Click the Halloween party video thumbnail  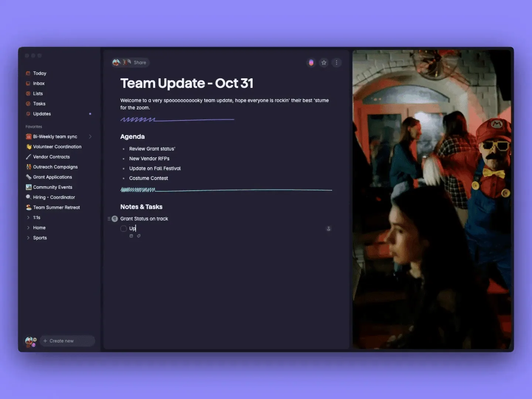tap(432, 199)
